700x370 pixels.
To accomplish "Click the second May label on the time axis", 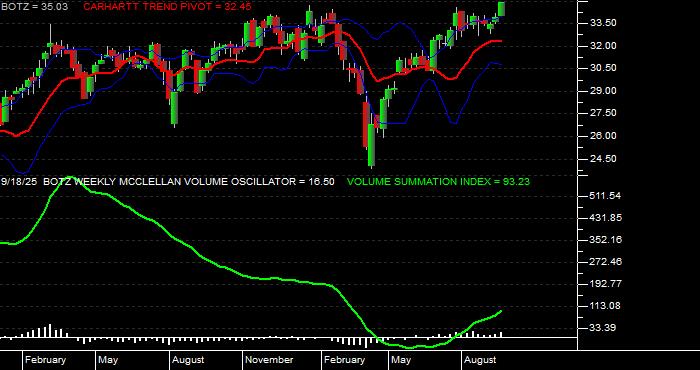I will 401,360.
